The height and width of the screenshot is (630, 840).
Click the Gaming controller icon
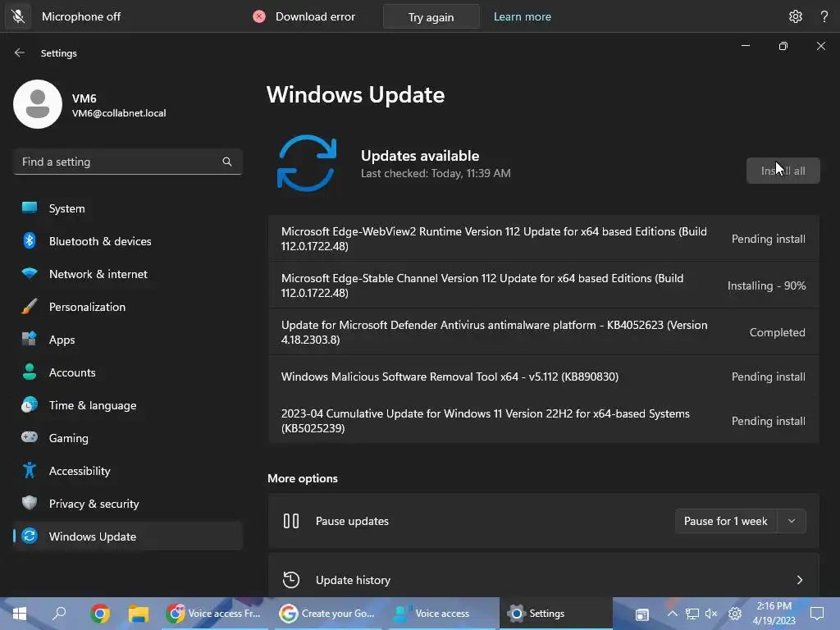click(x=30, y=437)
